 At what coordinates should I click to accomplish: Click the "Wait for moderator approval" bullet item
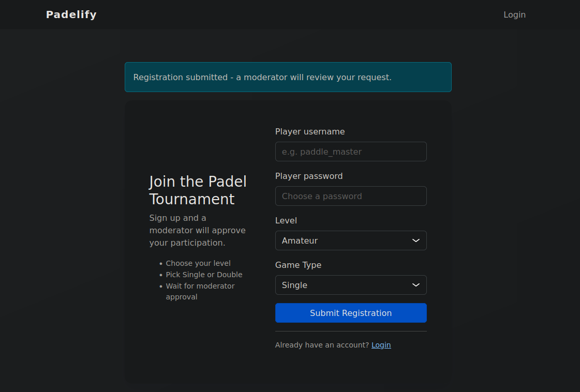coord(200,291)
